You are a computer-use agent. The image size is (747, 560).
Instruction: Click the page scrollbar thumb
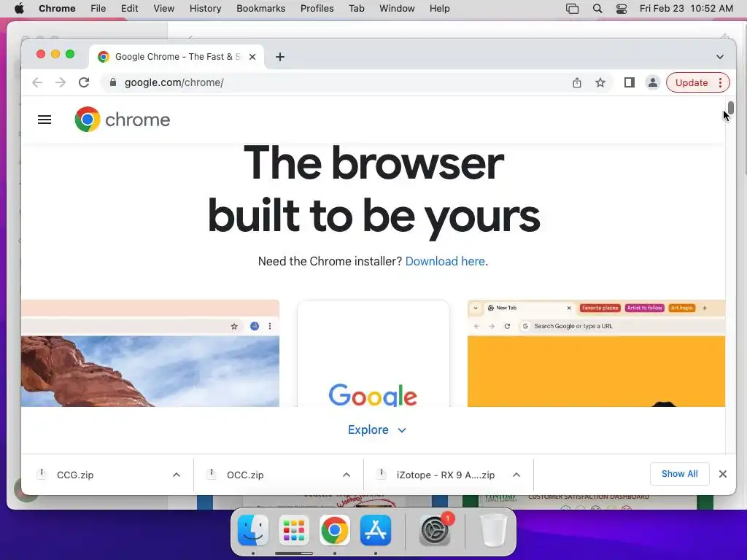(x=730, y=108)
